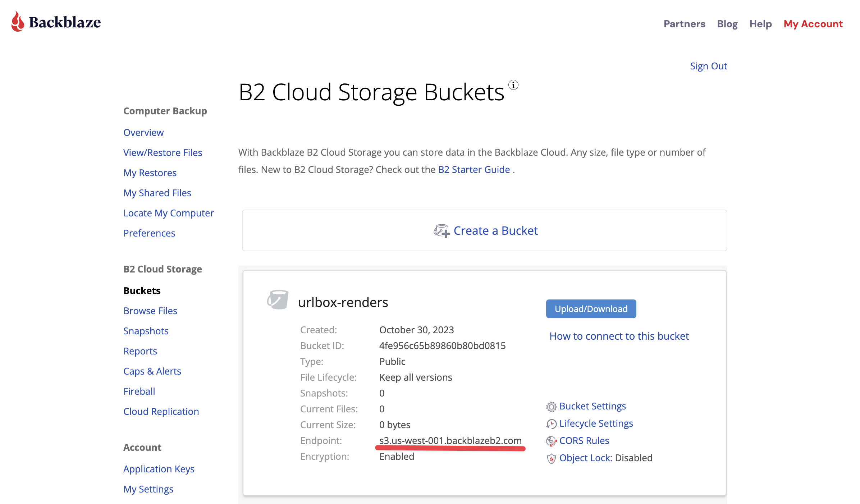Open Caps & Alerts sidebar page
The height and width of the screenshot is (504, 860).
click(x=152, y=371)
